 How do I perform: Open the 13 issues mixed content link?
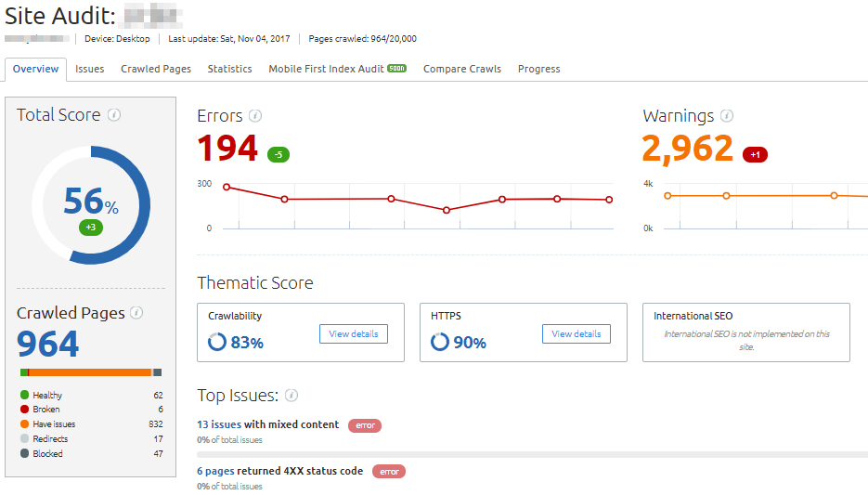pyautogui.click(x=219, y=424)
